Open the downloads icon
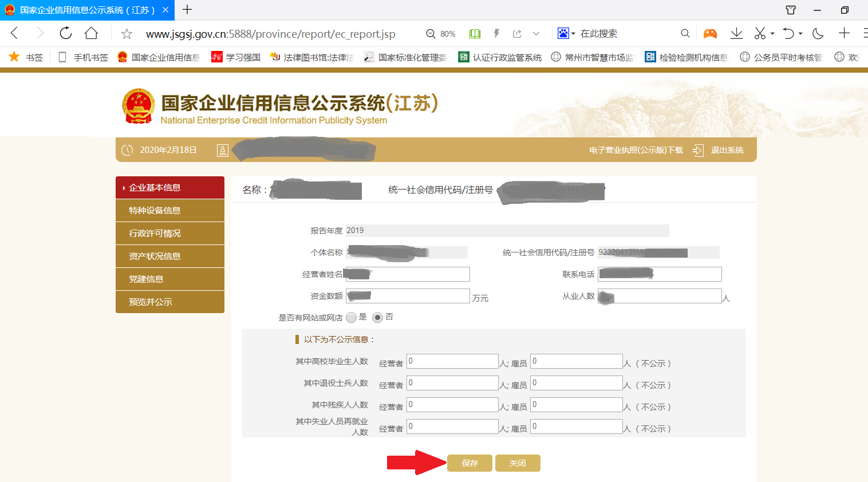868x482 pixels. pos(736,33)
